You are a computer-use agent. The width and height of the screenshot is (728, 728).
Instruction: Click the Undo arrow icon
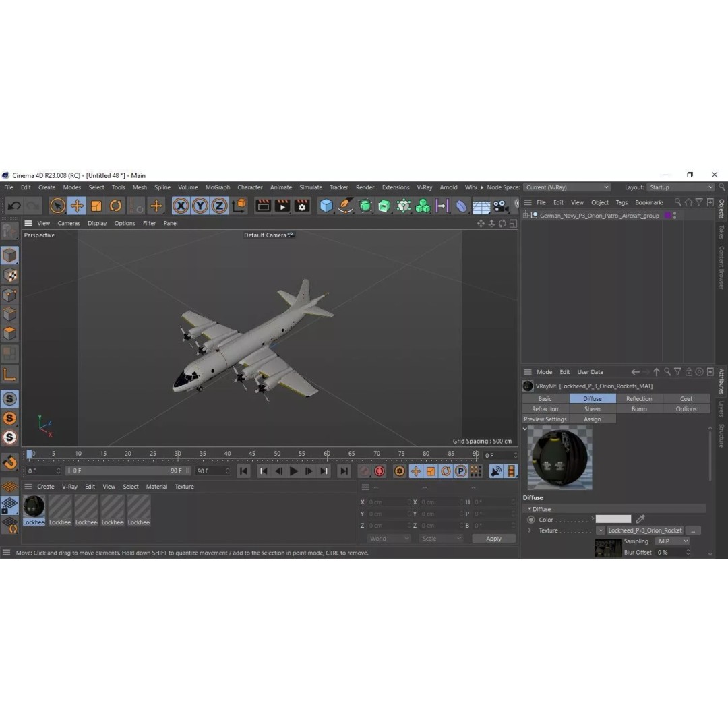[x=14, y=206]
